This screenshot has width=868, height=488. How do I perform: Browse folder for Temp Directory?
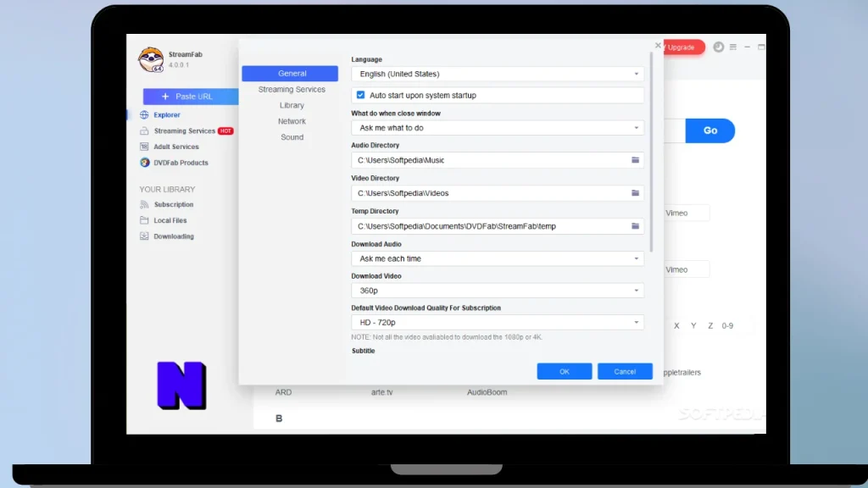tap(635, 225)
